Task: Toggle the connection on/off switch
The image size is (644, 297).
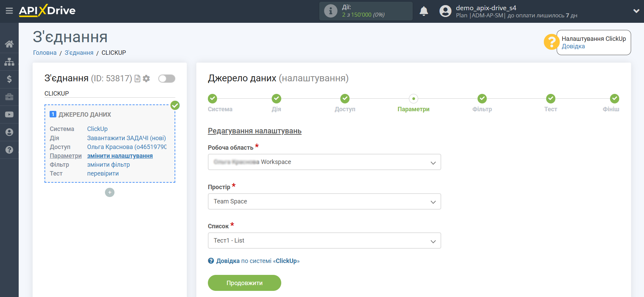Action: click(x=167, y=79)
